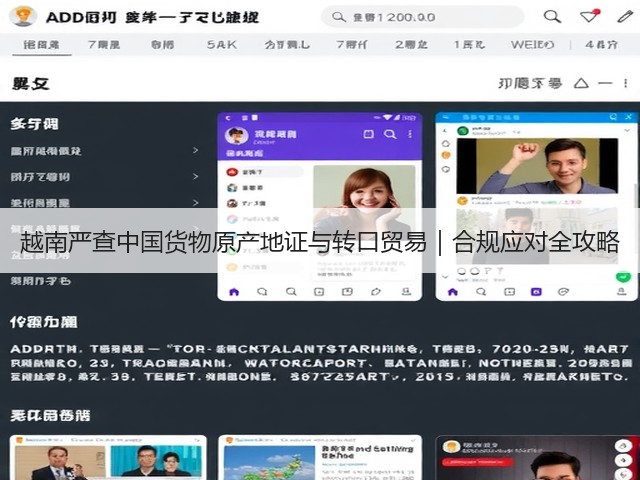Expand the second sidebar row chevron

pos(196,176)
